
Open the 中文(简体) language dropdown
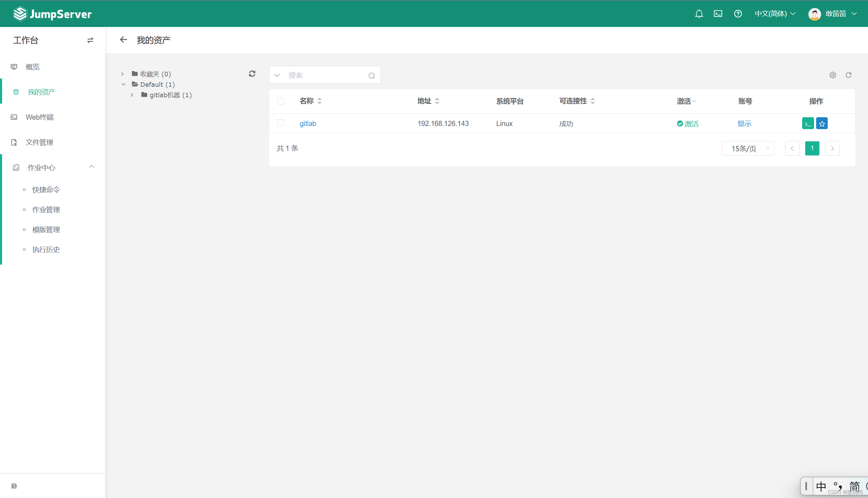pyautogui.click(x=775, y=14)
